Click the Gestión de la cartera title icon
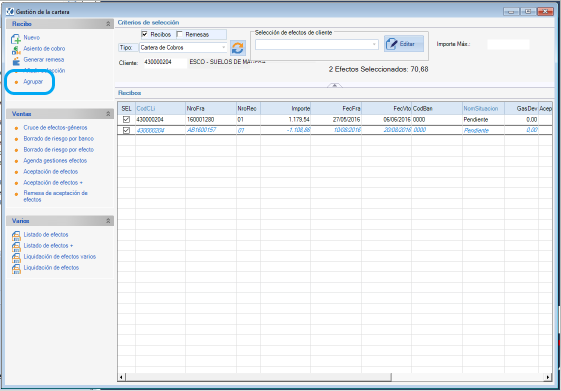The width and height of the screenshot is (561, 391). [x=10, y=11]
